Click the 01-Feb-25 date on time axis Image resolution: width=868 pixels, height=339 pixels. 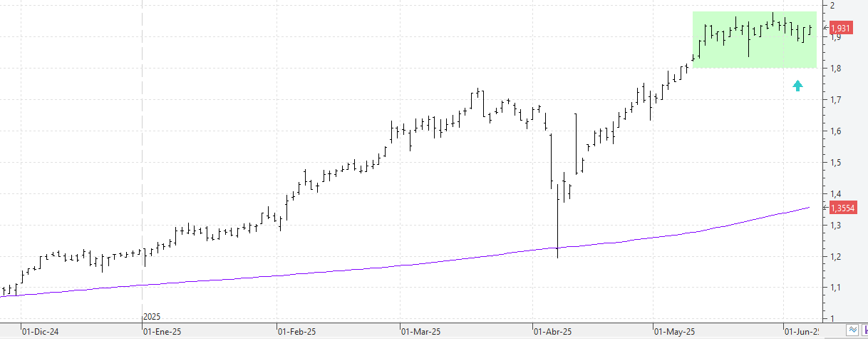click(x=296, y=332)
